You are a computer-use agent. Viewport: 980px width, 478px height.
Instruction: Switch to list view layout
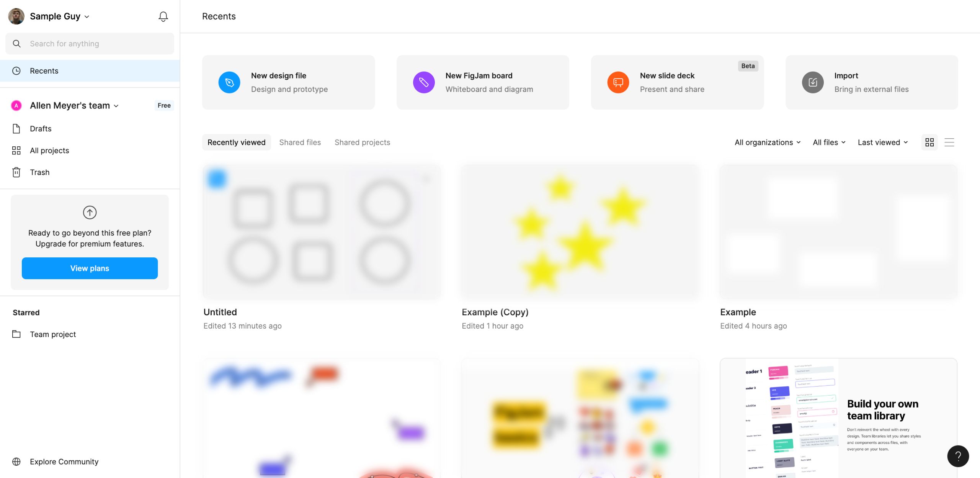click(949, 142)
